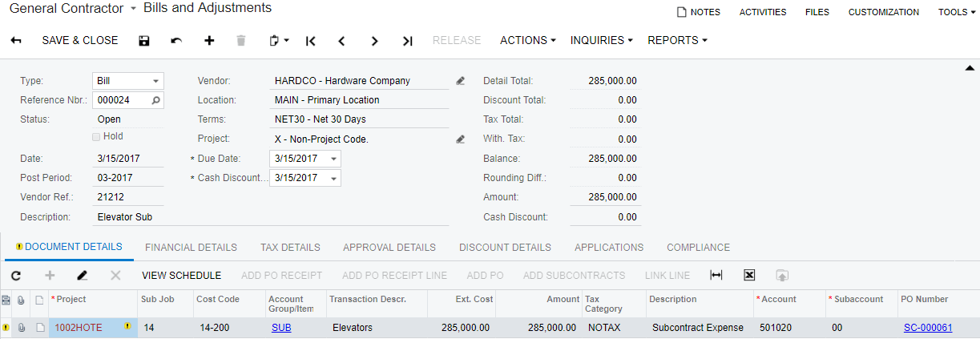Viewport: 980px width, 339px height.
Task: Expand the Due Date picker
Action: 333,159
